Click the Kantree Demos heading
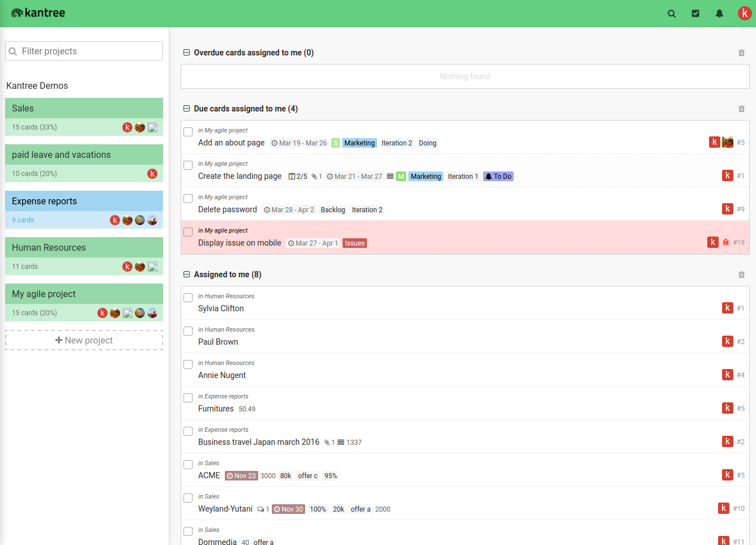 click(x=37, y=85)
